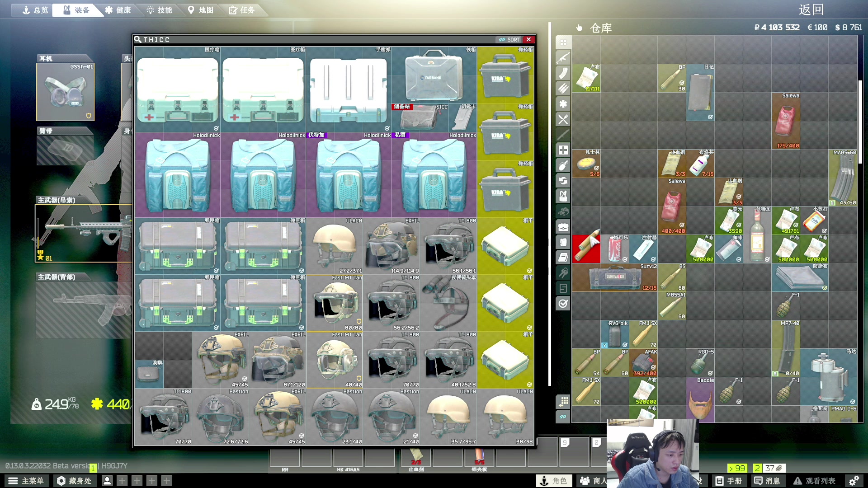Filter stash by bullets ammo icon
868x488 pixels.
pyautogui.click(x=563, y=89)
